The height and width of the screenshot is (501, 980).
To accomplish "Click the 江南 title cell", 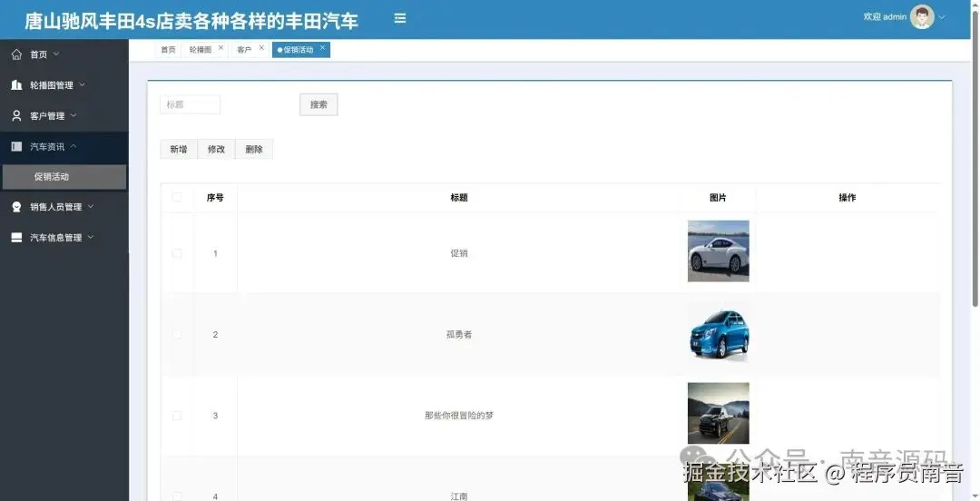I will (x=459, y=496).
